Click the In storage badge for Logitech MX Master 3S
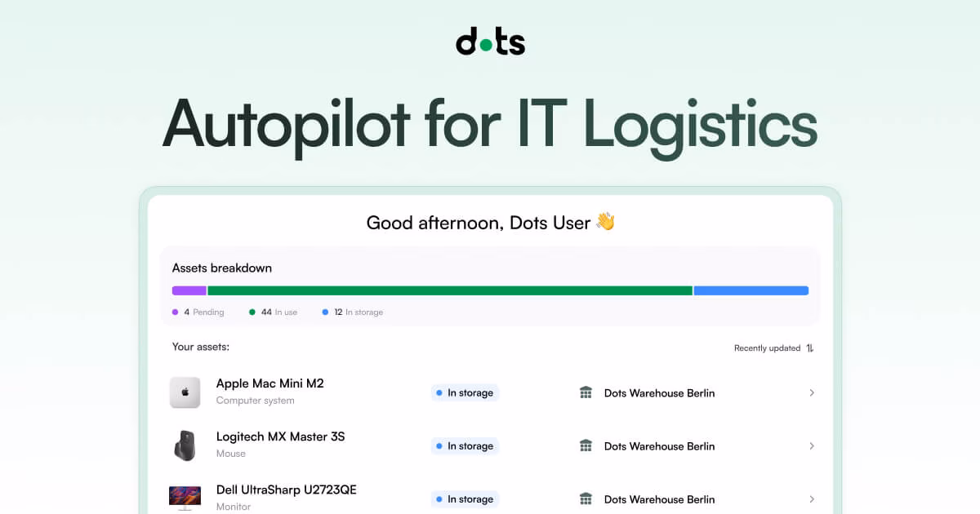 pyautogui.click(x=465, y=445)
